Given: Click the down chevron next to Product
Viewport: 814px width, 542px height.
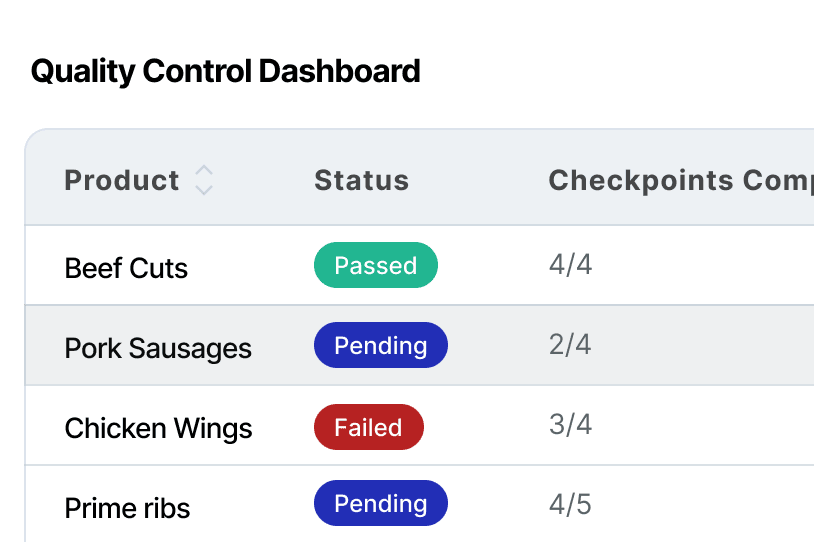Looking at the screenshot, I should (204, 189).
